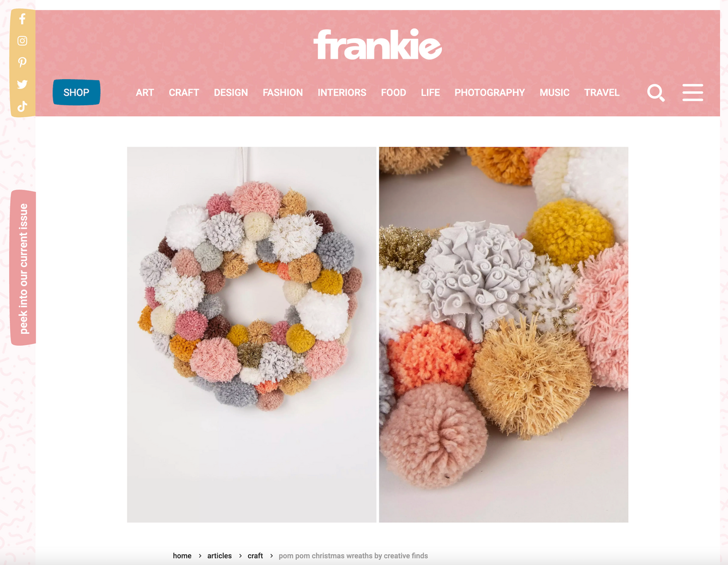
Task: Open INTERIORS menu item
Action: [342, 93]
